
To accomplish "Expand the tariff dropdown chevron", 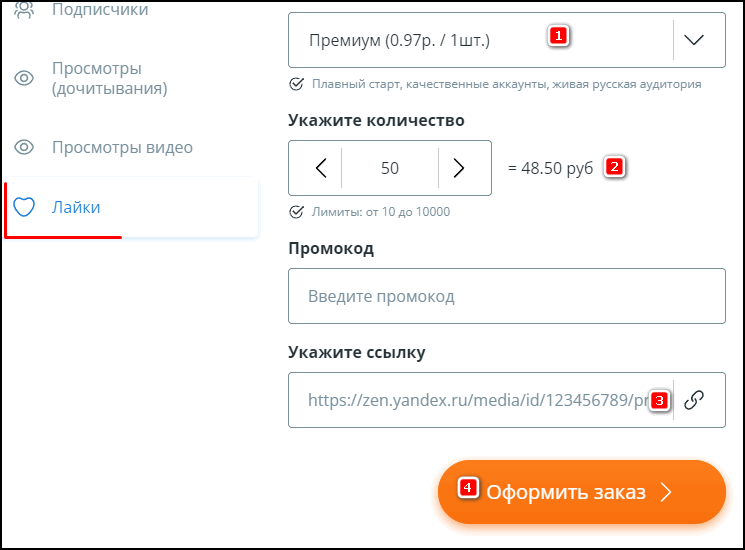I will coord(693,40).
